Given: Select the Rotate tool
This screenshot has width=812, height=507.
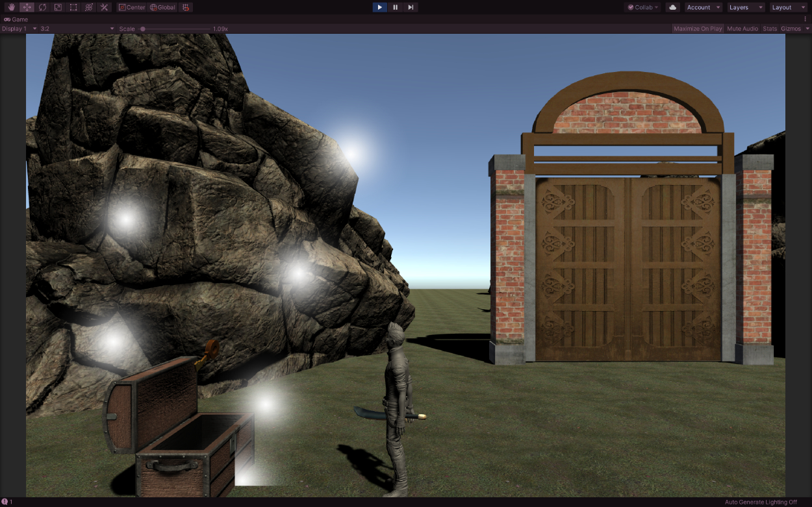Looking at the screenshot, I should point(42,7).
